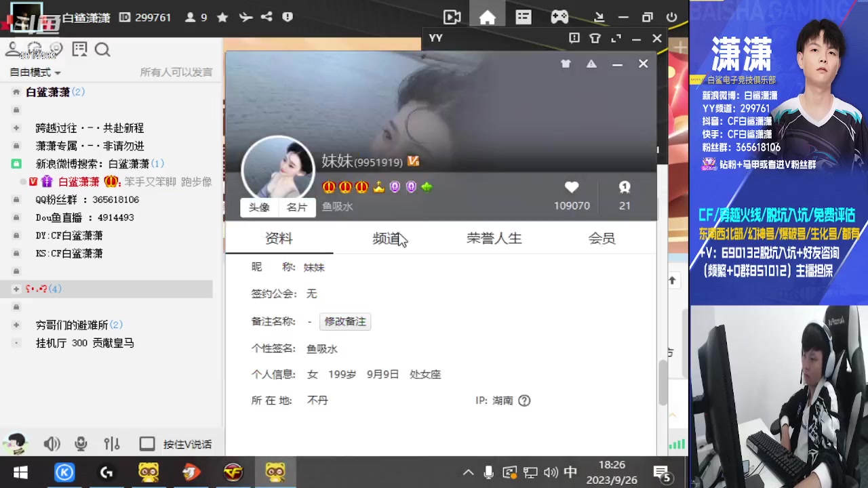Click the download-arrow icon in YY toolbar
The image size is (868, 488).
(x=599, y=18)
